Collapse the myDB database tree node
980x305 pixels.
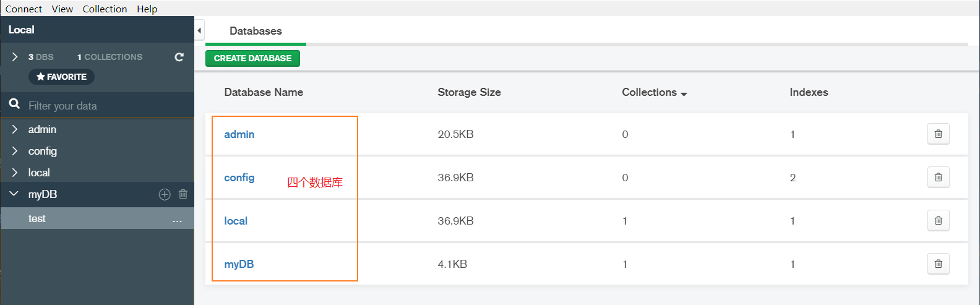pos(14,194)
